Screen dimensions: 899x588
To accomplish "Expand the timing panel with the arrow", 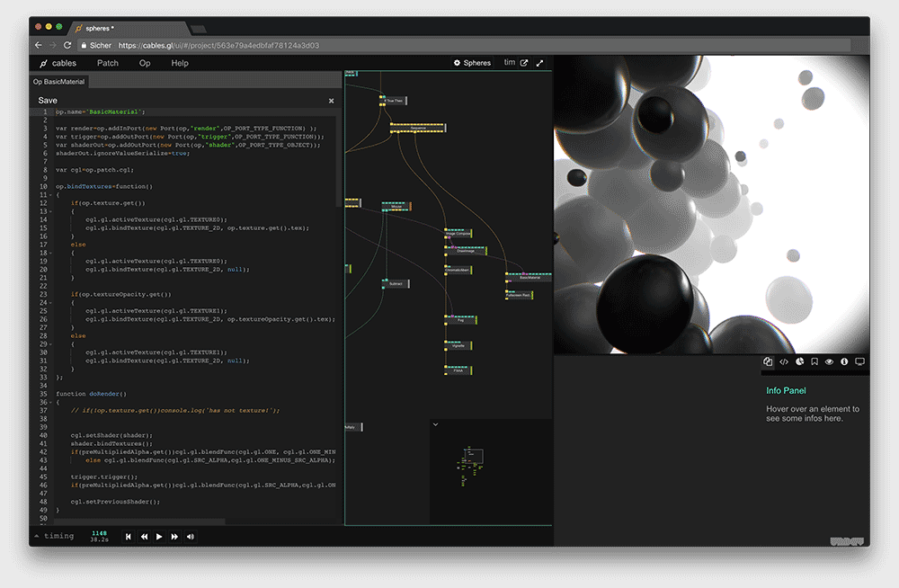I will click(36, 536).
